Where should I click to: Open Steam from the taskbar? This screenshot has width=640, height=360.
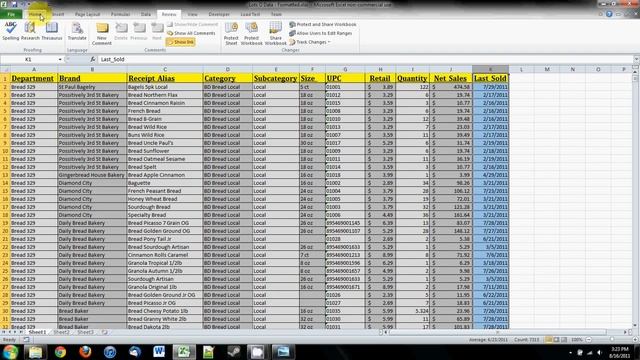pyautogui.click(x=233, y=352)
